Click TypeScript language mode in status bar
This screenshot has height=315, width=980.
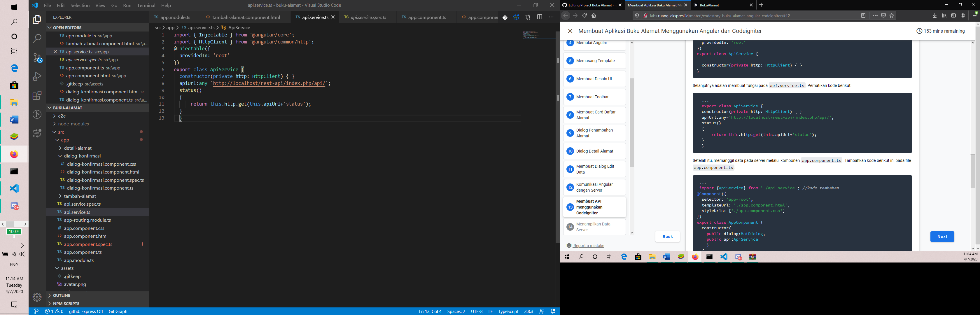(x=508, y=311)
